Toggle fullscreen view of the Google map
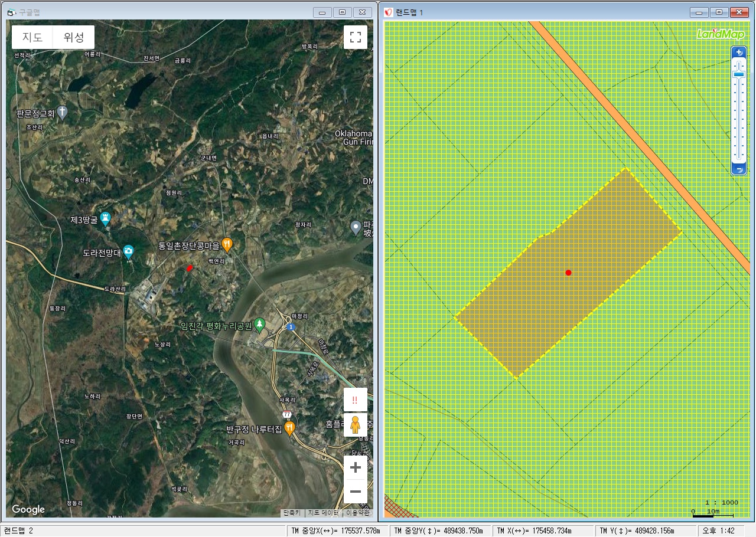This screenshot has height=537, width=756. (x=356, y=37)
